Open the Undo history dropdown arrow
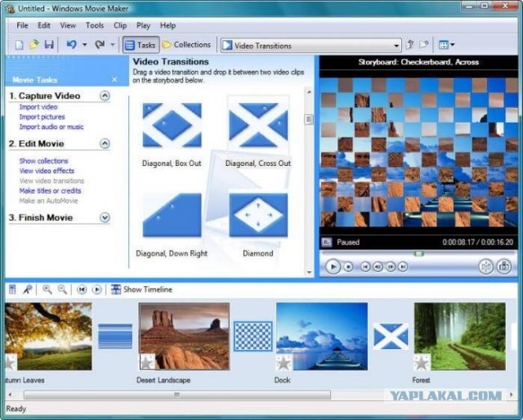The height and width of the screenshot is (420, 523). pos(84,45)
